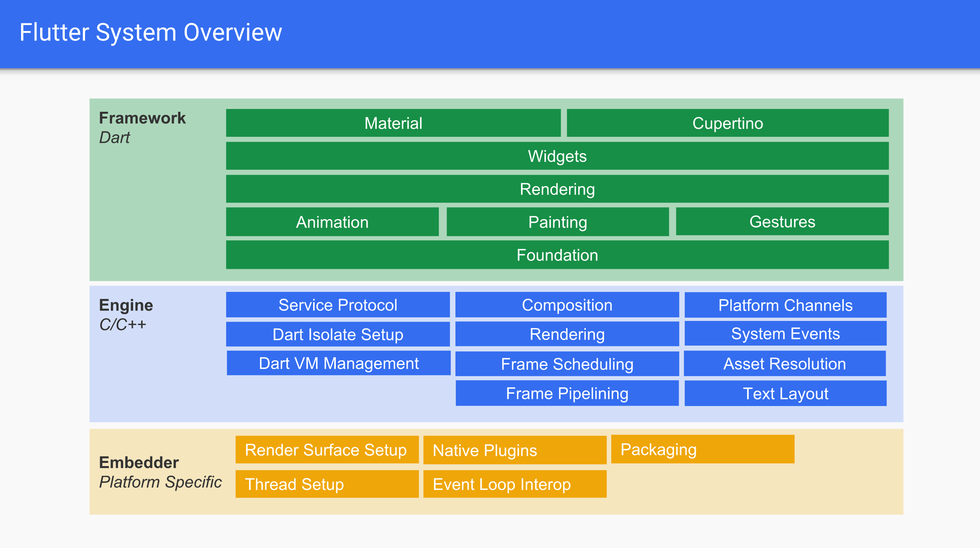The image size is (980, 548).
Task: Select the Foundation layer bar
Action: [557, 255]
